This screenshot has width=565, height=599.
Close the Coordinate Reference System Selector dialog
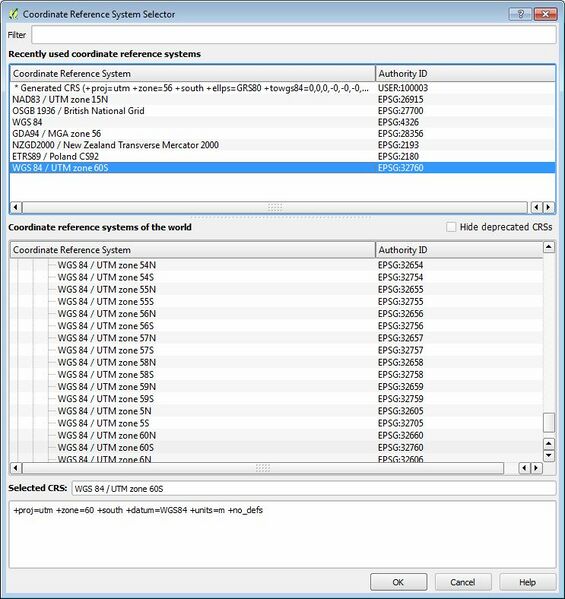545,14
